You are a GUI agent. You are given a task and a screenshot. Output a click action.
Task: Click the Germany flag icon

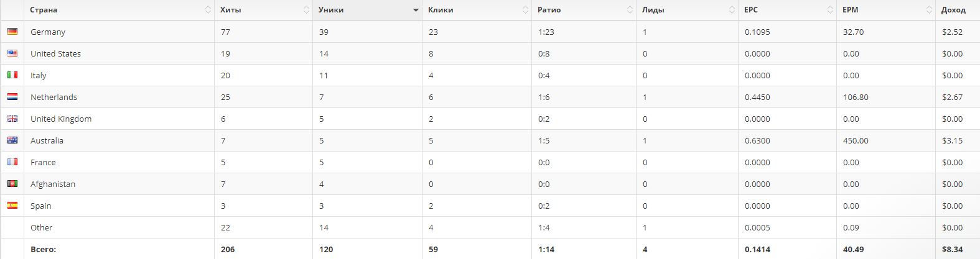point(12,32)
